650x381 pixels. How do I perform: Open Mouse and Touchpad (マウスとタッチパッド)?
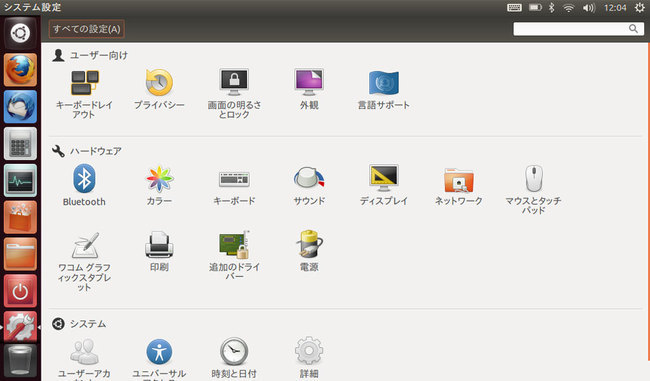click(534, 190)
